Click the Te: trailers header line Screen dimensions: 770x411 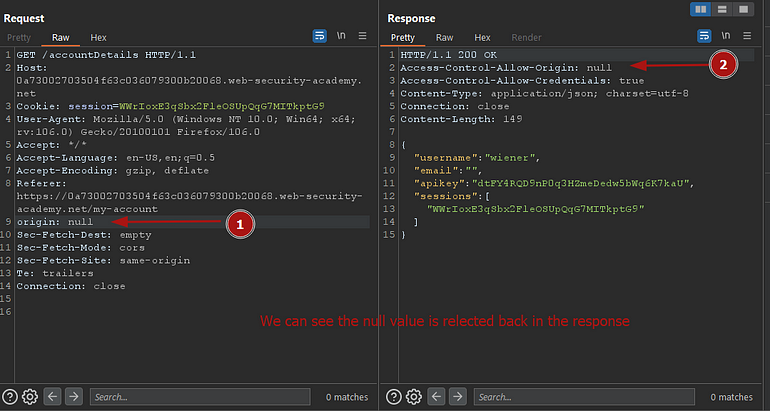55,273
